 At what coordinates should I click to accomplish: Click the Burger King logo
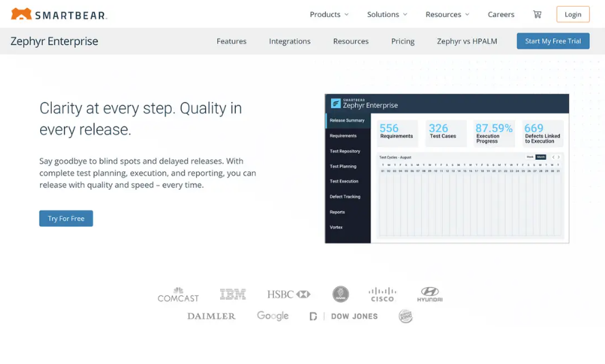(405, 316)
